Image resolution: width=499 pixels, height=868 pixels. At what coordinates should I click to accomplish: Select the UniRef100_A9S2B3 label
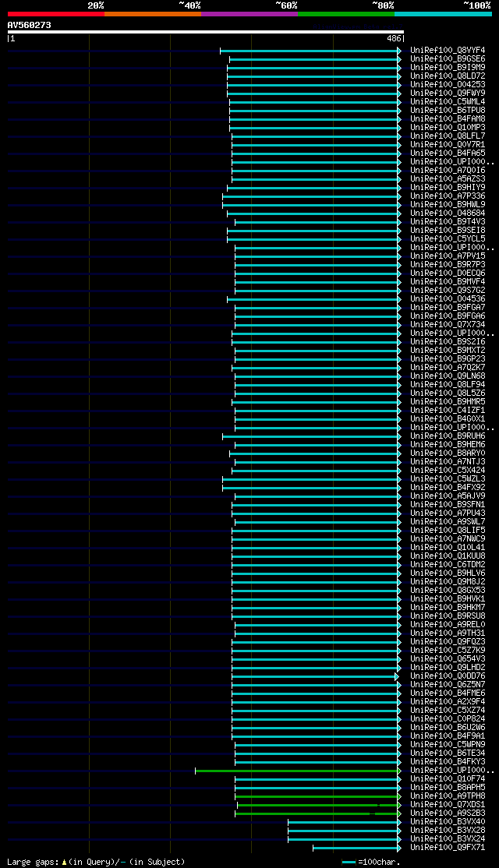click(x=448, y=813)
